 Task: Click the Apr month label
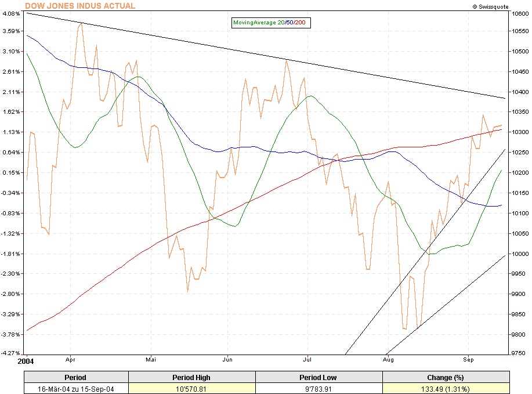tap(70, 359)
